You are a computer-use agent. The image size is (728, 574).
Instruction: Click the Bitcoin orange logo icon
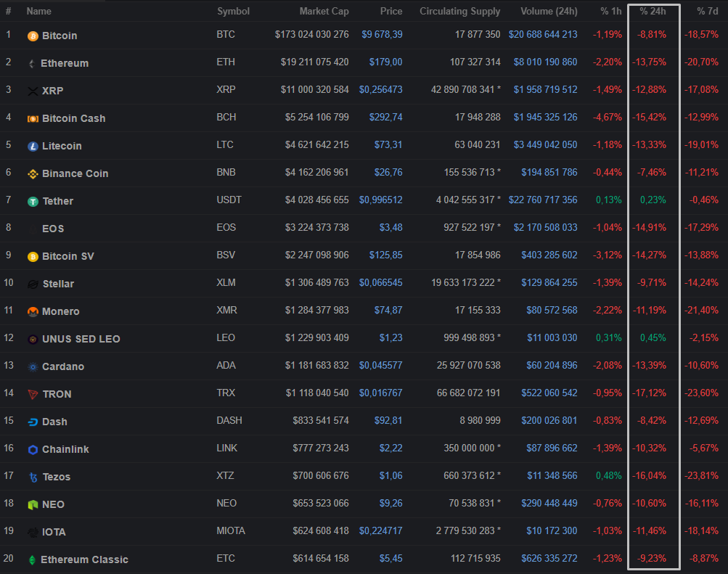pyautogui.click(x=33, y=36)
